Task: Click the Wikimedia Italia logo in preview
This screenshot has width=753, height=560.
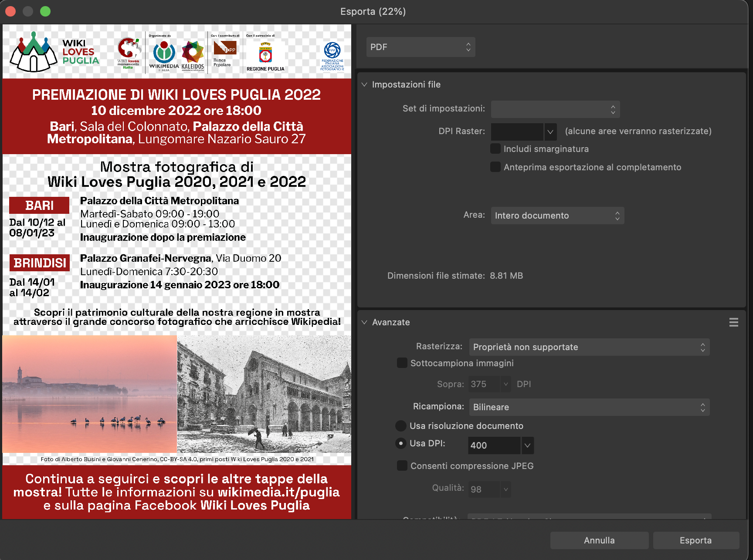Action: (164, 55)
